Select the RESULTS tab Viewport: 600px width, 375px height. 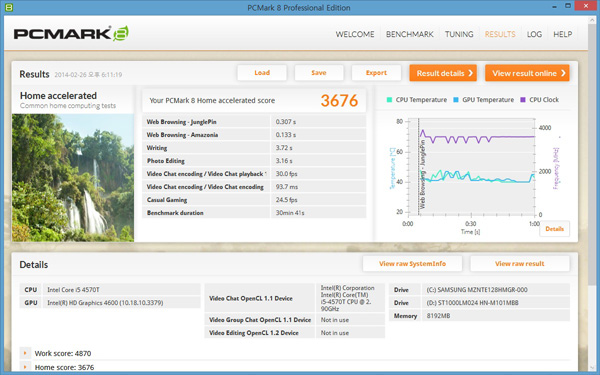(500, 34)
